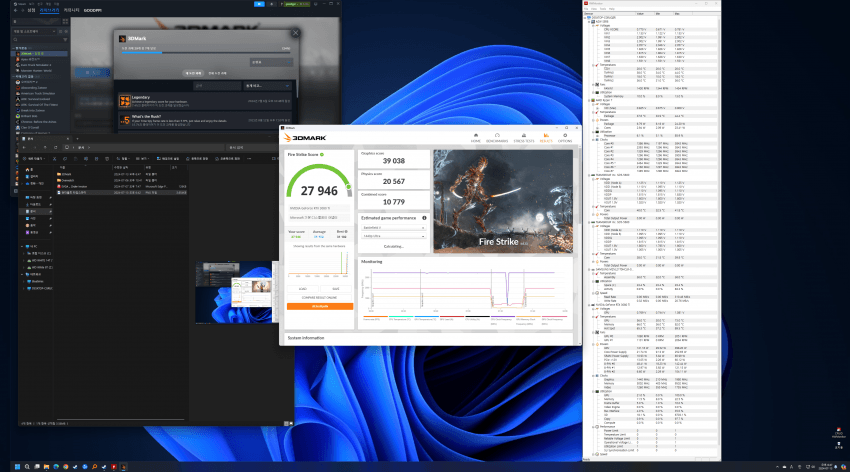850x472 pixels.
Task: Click the Fire Strike score gauge
Action: pyautogui.click(x=319, y=180)
